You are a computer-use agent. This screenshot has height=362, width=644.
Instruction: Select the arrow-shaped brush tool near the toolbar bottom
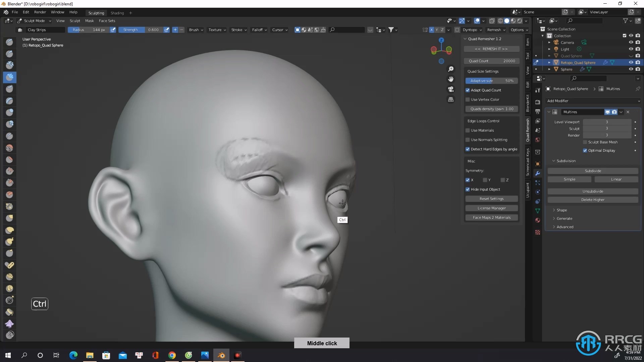click(x=10, y=323)
